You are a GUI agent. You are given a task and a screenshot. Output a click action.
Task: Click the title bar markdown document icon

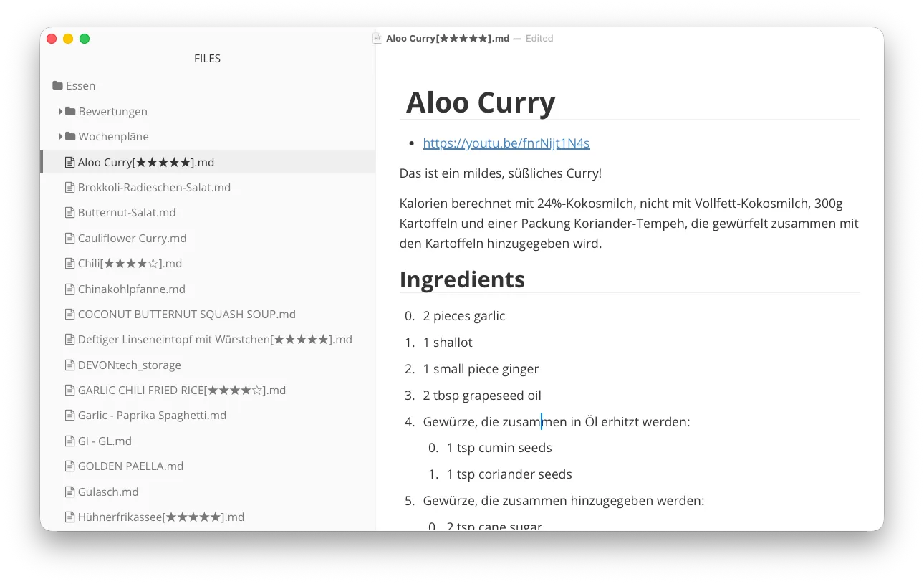pos(377,39)
